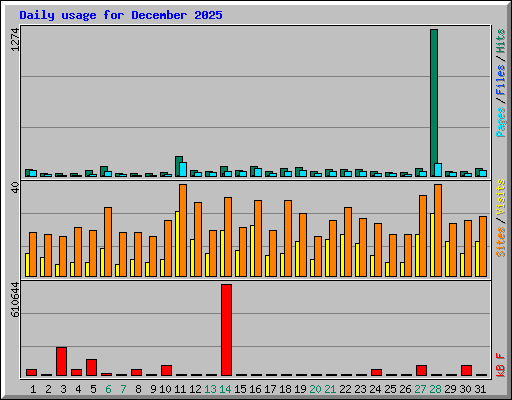The height and width of the screenshot is (400, 512).
Task: Click day label 3 on the x-axis
Action: coord(63,389)
